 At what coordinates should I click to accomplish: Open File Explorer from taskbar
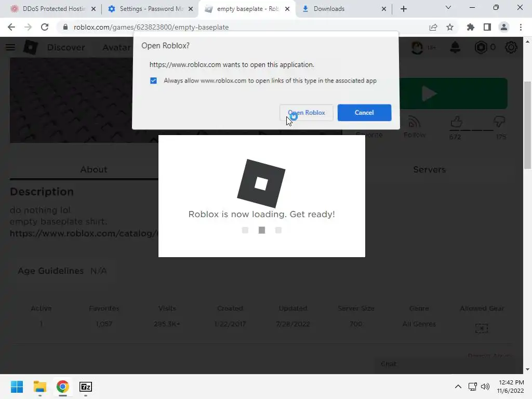[39, 387]
